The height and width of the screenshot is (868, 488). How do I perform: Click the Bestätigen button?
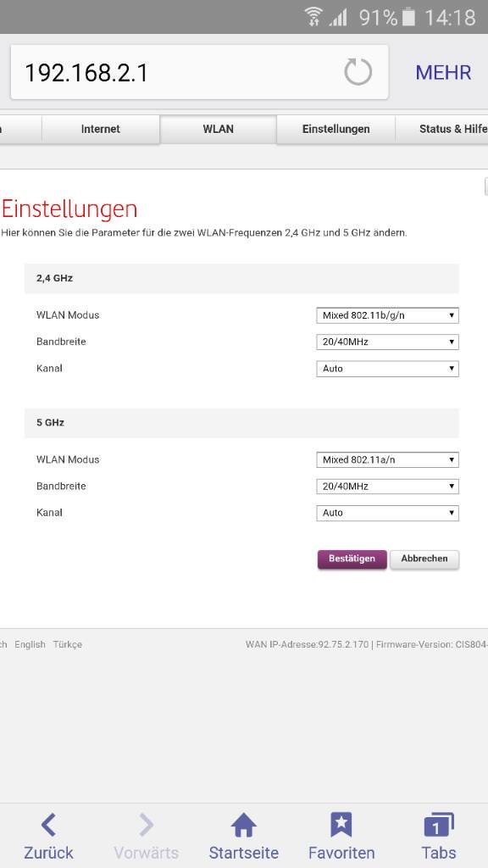pyautogui.click(x=352, y=559)
